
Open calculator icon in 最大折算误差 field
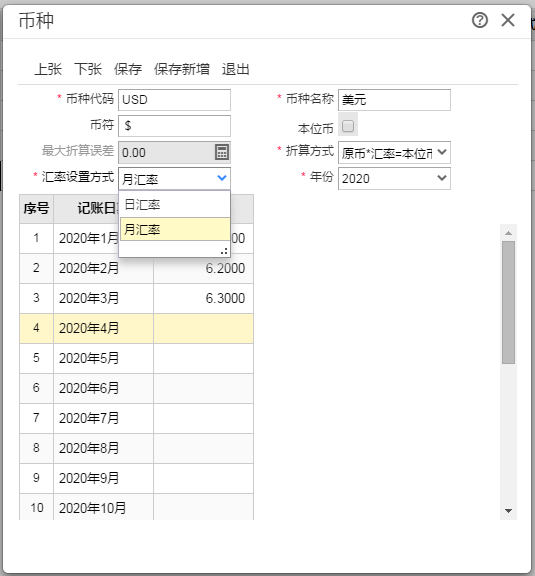pos(222,152)
